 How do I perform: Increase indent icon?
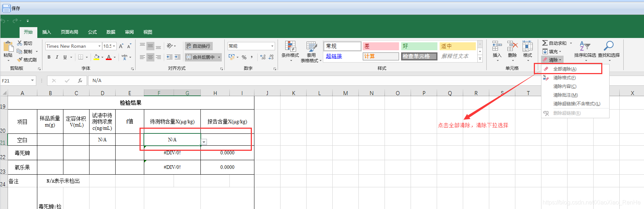click(178, 57)
